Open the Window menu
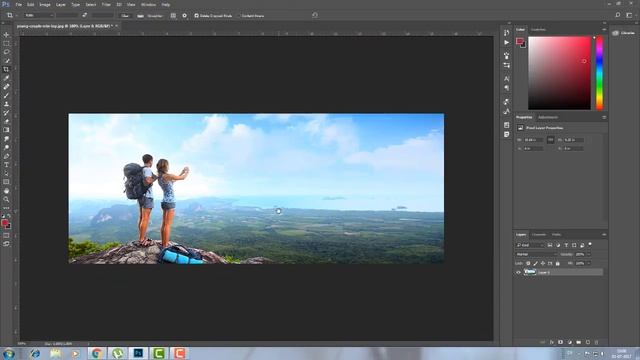Image resolution: width=640 pixels, height=360 pixels. 148,4
